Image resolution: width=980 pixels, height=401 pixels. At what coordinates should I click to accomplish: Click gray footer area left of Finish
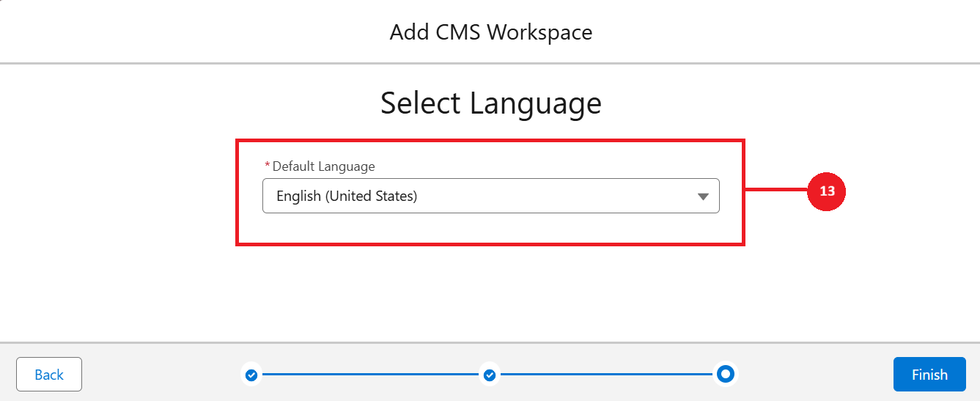pos(814,375)
